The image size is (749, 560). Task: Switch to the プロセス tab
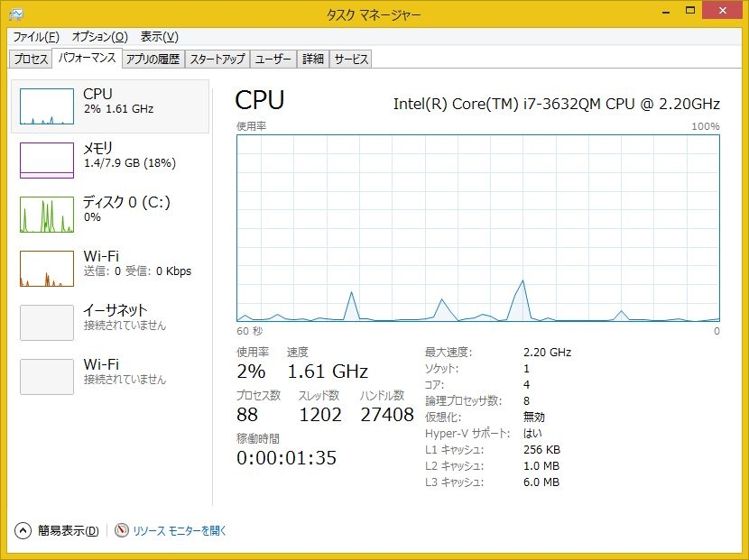(31, 60)
